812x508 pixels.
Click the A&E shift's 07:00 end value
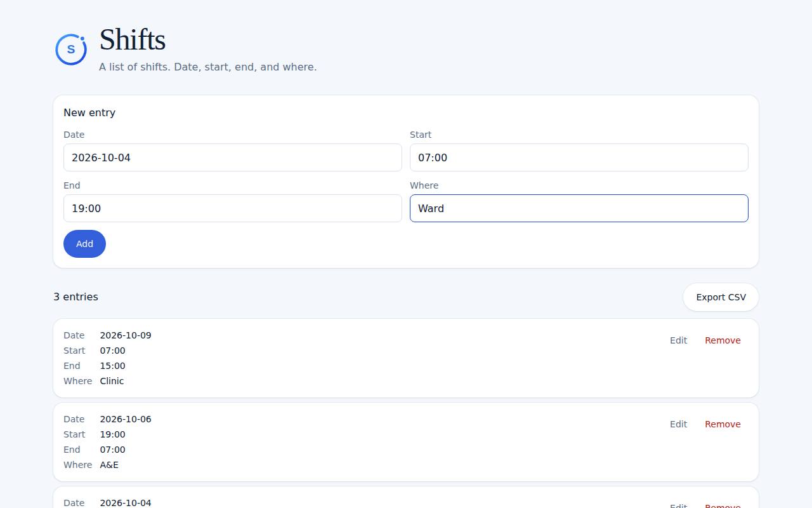tap(112, 450)
